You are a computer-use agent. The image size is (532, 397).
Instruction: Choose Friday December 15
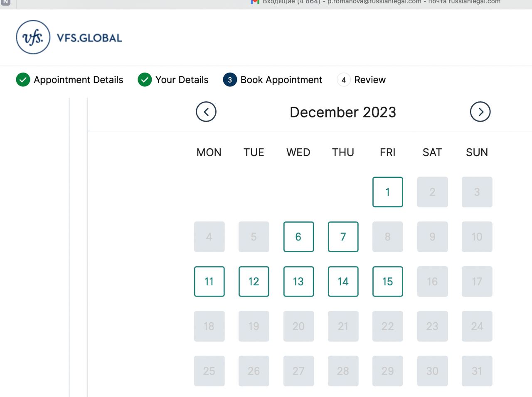point(387,282)
